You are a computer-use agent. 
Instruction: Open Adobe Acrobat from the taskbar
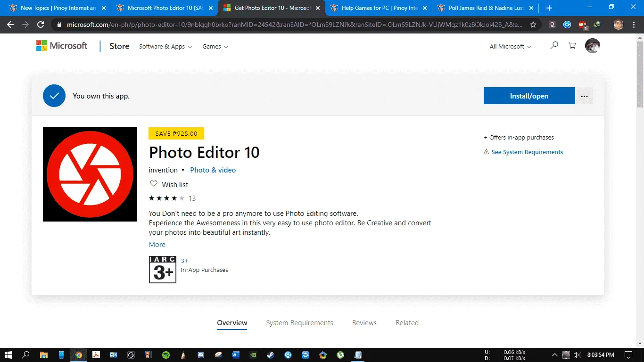tap(96, 355)
